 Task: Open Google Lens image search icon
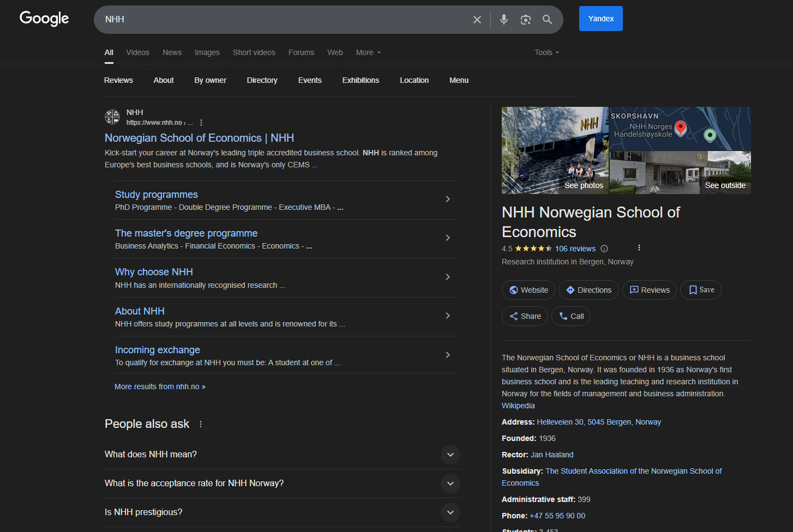tap(526, 20)
